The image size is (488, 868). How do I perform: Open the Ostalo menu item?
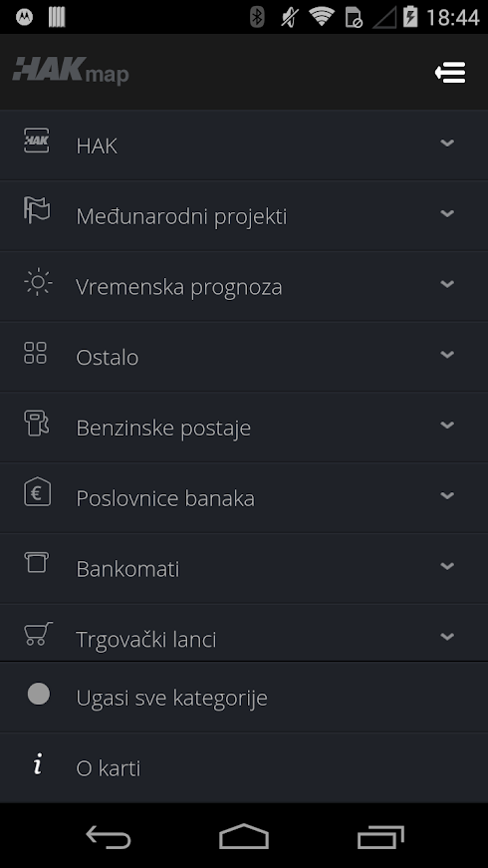tap(244, 357)
